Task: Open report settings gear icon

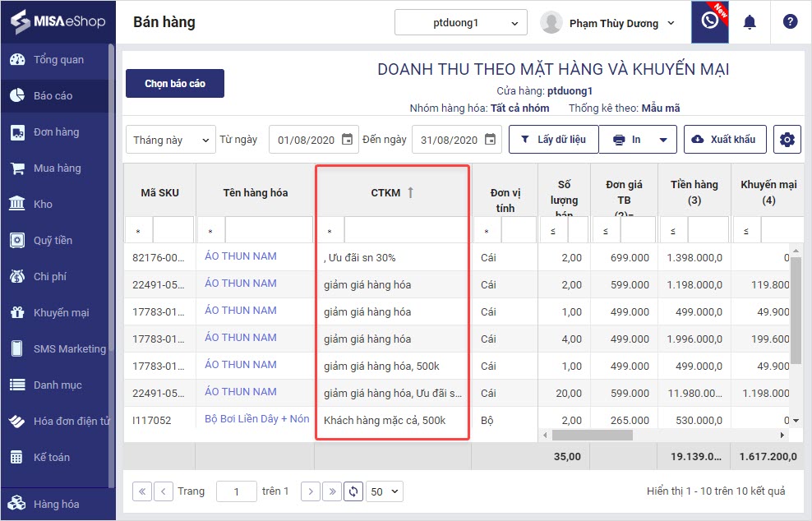Action: (787, 140)
